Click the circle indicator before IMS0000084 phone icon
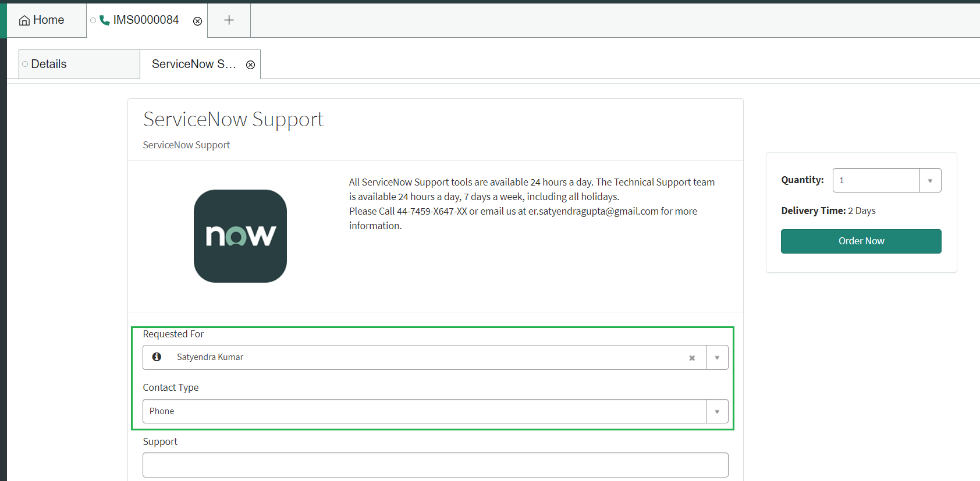Image resolution: width=980 pixels, height=481 pixels. [93, 20]
